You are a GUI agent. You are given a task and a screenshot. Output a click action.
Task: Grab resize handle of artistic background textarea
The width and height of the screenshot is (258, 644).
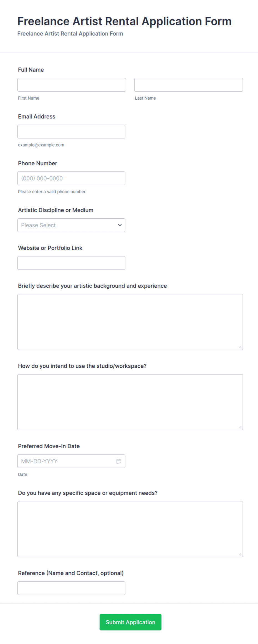tap(240, 347)
